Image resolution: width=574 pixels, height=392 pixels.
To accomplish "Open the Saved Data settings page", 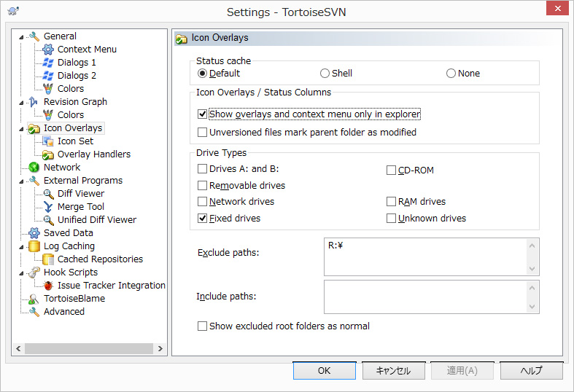I will [69, 233].
